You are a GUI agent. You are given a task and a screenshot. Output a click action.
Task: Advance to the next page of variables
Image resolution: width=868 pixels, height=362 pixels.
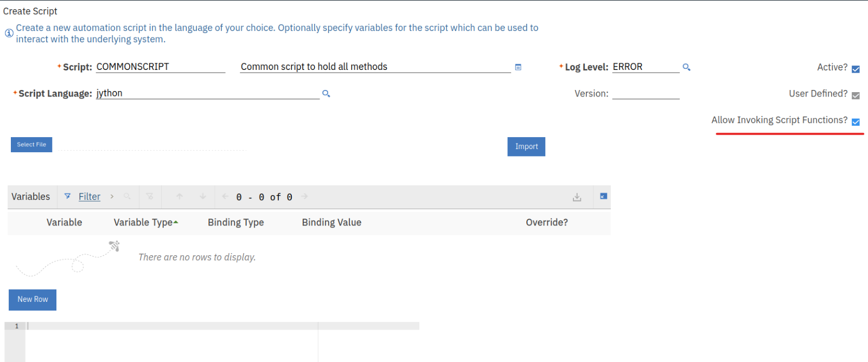pyautogui.click(x=304, y=197)
